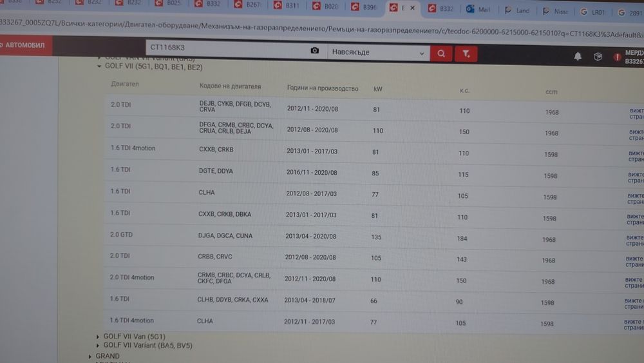
Task: Click the 66 kW value
Action: coord(374,301)
